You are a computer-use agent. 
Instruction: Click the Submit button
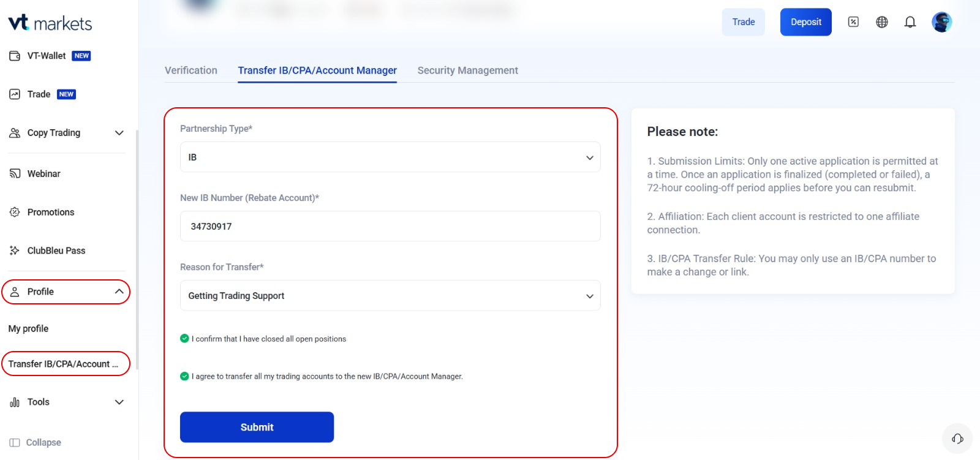[257, 427]
